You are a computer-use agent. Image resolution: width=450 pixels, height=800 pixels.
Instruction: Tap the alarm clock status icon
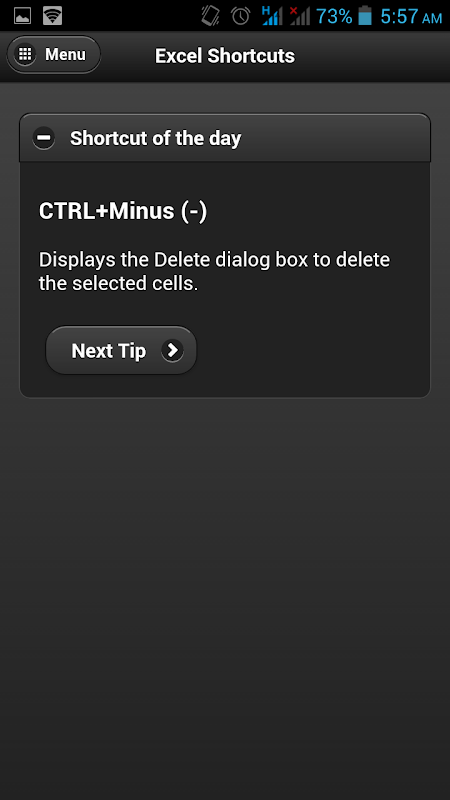[x=240, y=16]
